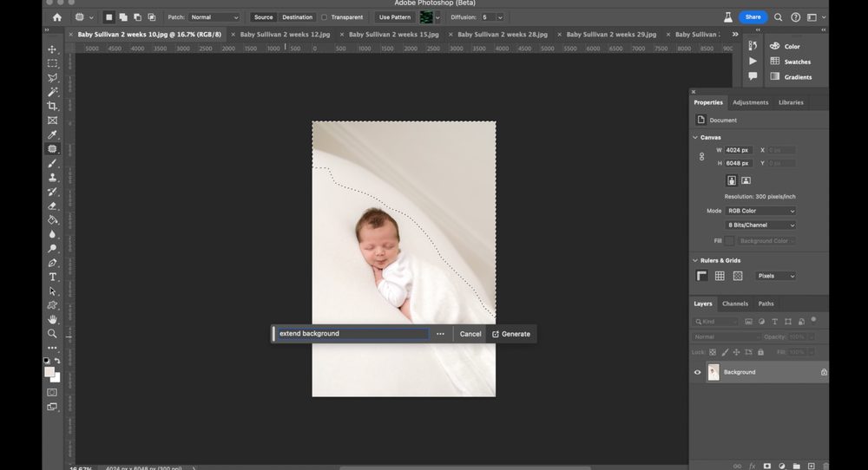Select the Path Selection tool
868x470 pixels.
click(52, 290)
